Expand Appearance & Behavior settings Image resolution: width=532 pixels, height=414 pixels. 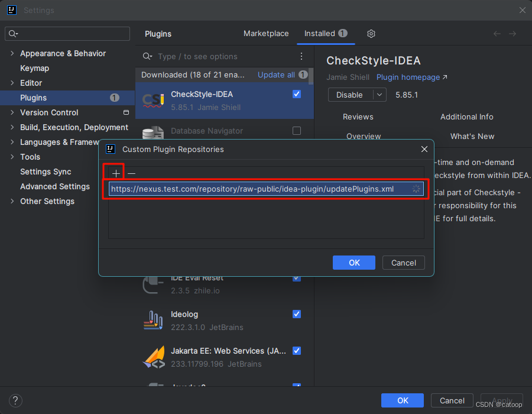12,53
